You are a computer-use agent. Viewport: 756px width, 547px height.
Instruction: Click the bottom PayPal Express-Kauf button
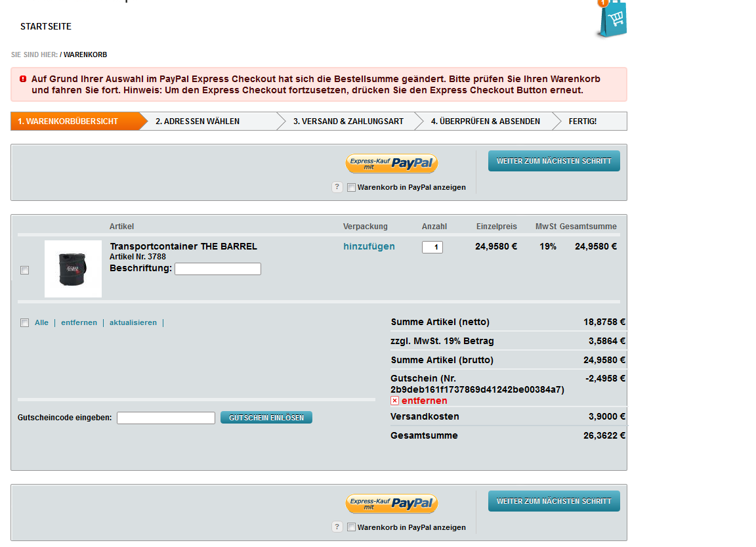click(x=391, y=504)
